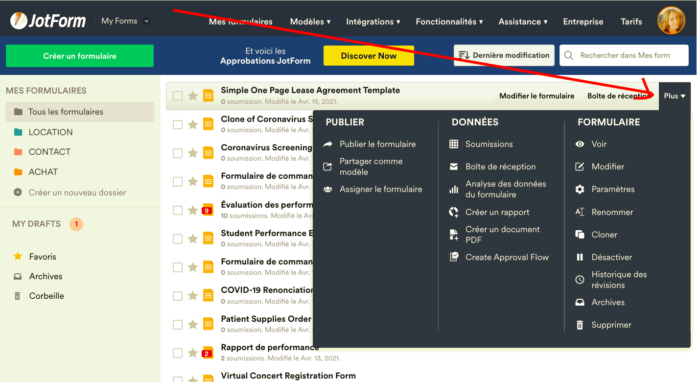Click the Discover Now button
This screenshot has height=382, width=700.
[x=368, y=56]
